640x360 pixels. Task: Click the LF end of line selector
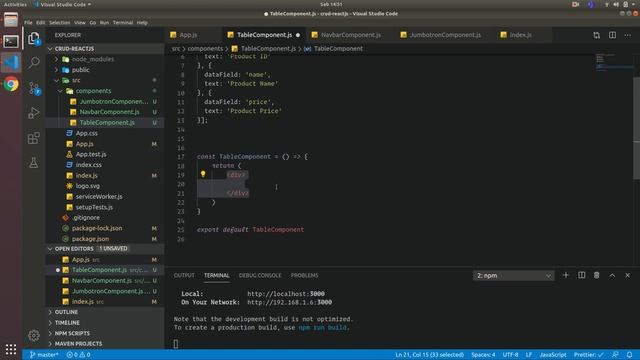(x=529, y=355)
